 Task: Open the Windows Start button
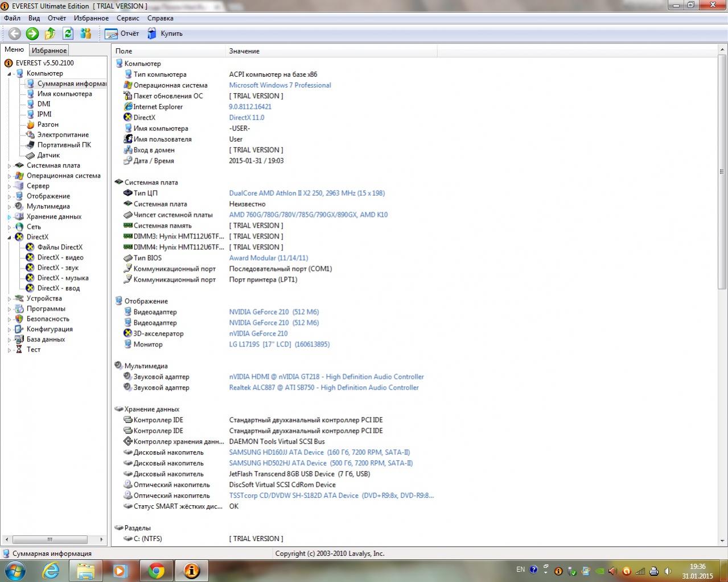(x=15, y=570)
